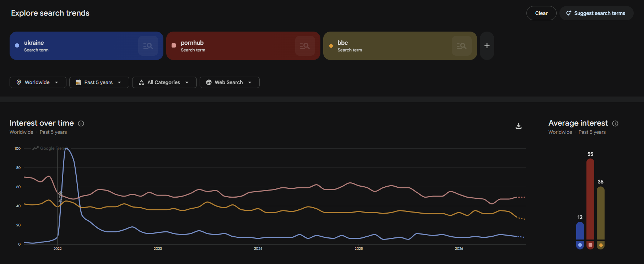Clear all search terms
Screen dimensions: 644x264
(x=541, y=13)
